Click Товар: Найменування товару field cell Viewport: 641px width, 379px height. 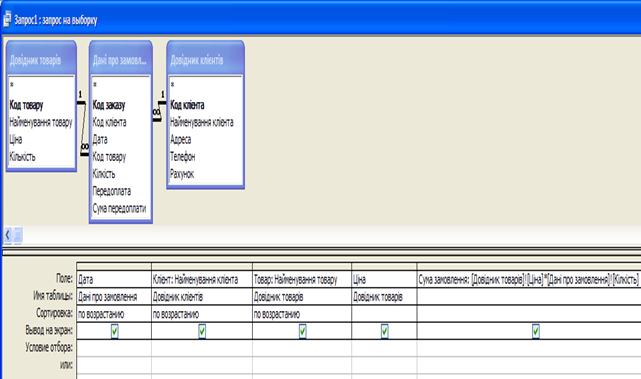tap(302, 279)
